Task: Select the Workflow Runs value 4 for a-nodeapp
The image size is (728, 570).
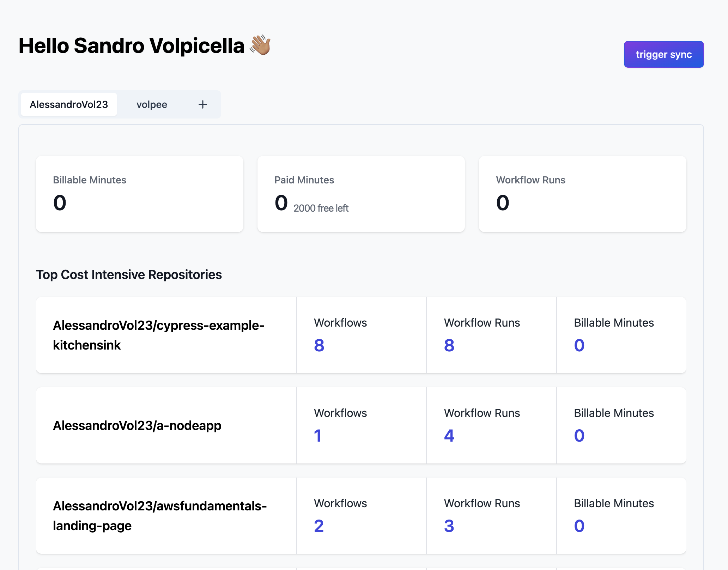Action: [x=448, y=436]
